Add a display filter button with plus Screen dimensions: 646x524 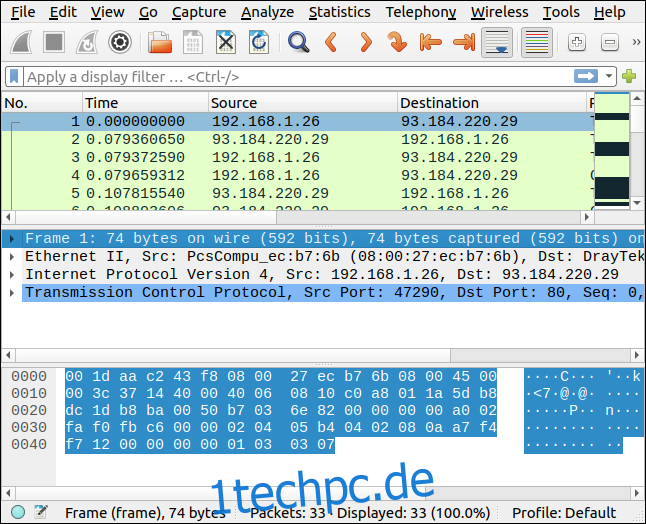[629, 76]
